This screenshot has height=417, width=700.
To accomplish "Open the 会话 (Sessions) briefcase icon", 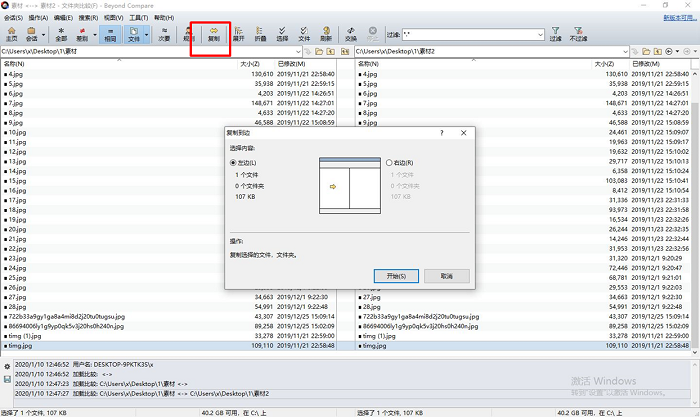I will click(31, 34).
